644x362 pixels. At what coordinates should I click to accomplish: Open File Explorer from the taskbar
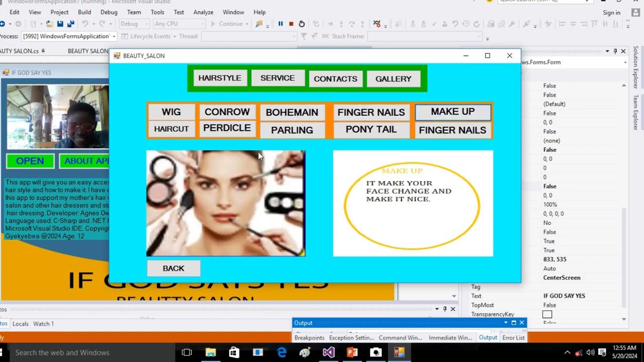210,352
